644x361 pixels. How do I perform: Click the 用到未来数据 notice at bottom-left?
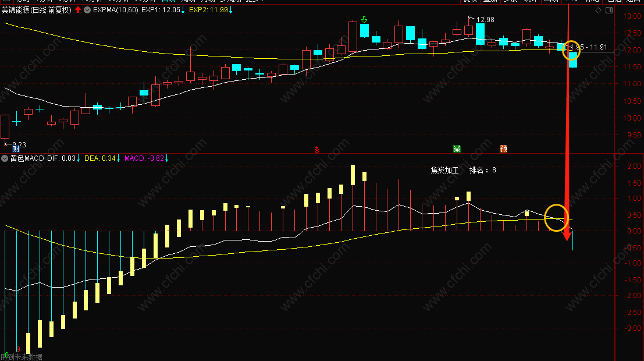pyautogui.click(x=22, y=357)
